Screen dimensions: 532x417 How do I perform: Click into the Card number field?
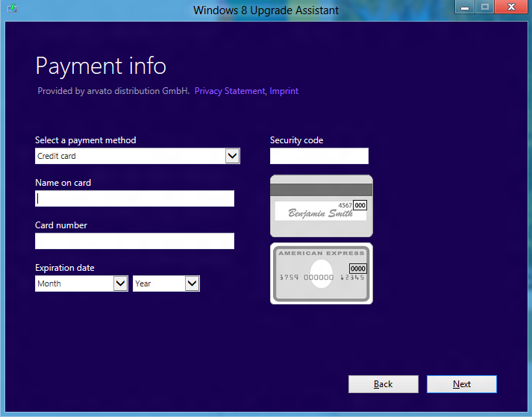(x=134, y=241)
